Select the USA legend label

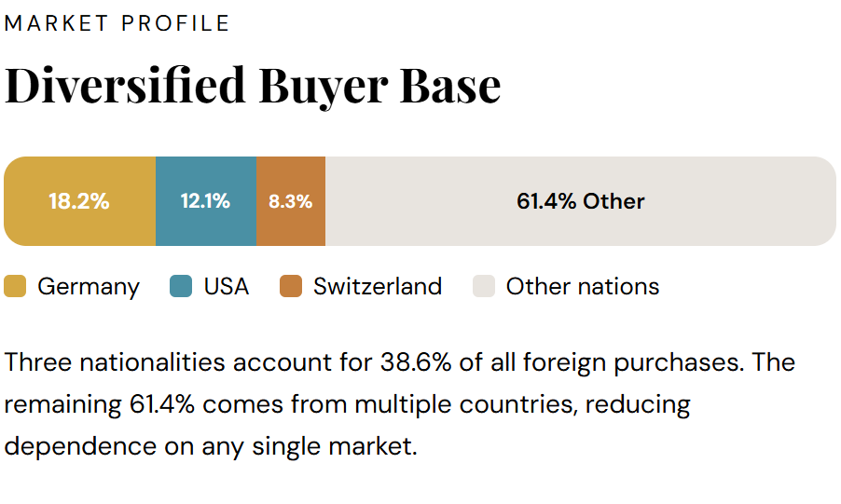[x=227, y=286]
